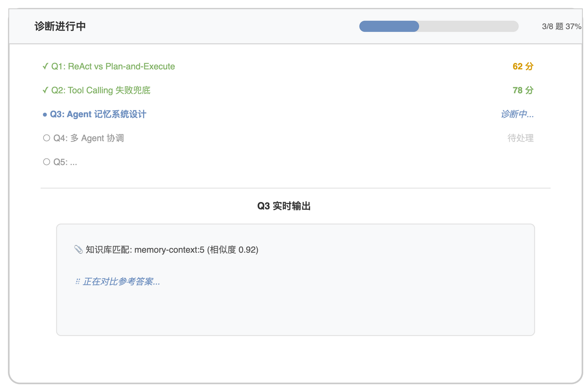The height and width of the screenshot is (389, 588).
Task: Click the green checkmark beside Q1
Action: (x=45, y=67)
